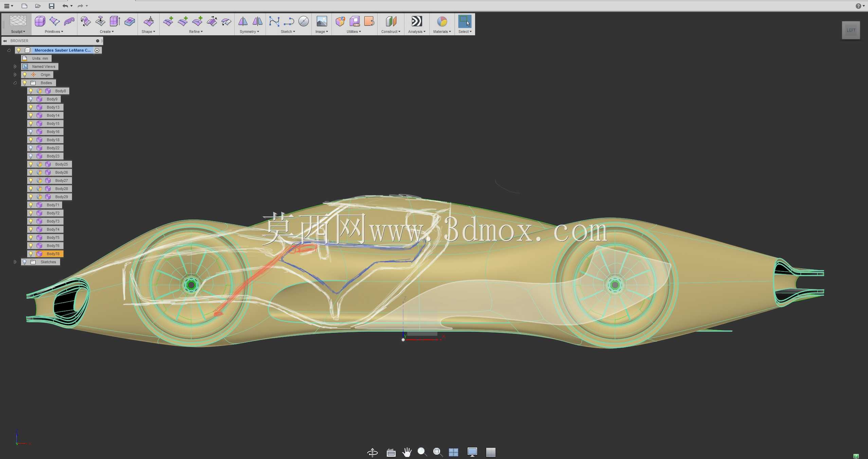Image resolution: width=868 pixels, height=459 pixels.
Task: Toggle visibility lightbulb of Body9
Action: [31, 99]
